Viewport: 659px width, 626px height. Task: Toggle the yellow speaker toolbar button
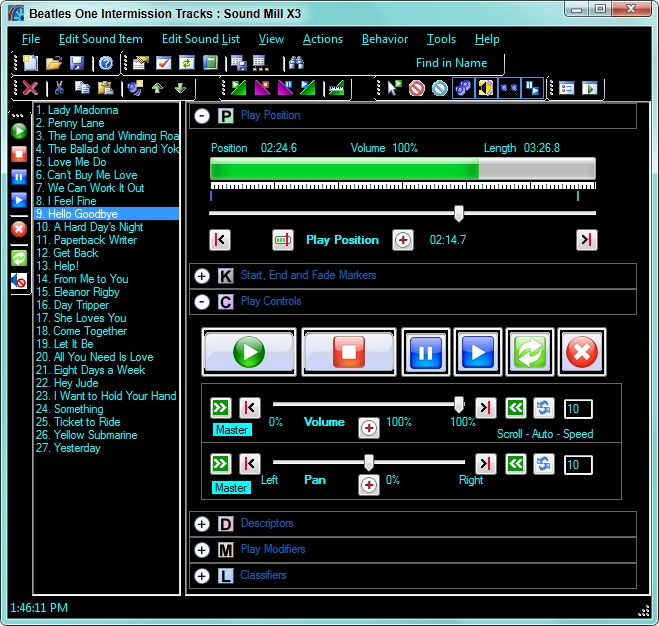coord(486,88)
